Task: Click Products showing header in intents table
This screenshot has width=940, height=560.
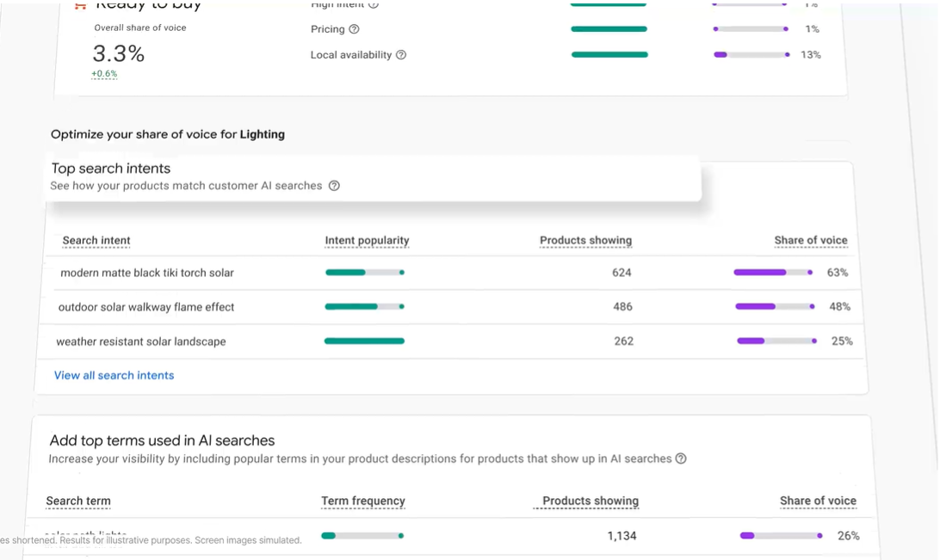Action: [585, 240]
